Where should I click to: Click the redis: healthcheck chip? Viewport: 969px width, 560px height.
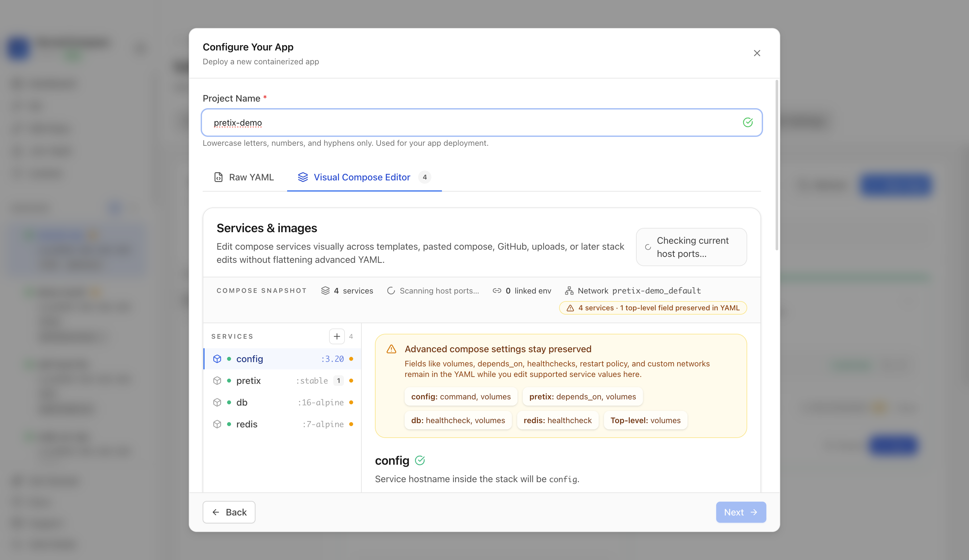click(x=557, y=420)
